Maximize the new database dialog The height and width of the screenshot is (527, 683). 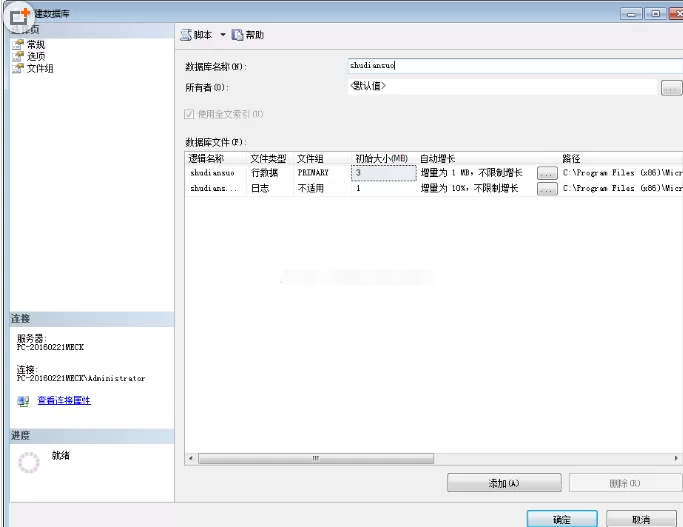point(656,14)
